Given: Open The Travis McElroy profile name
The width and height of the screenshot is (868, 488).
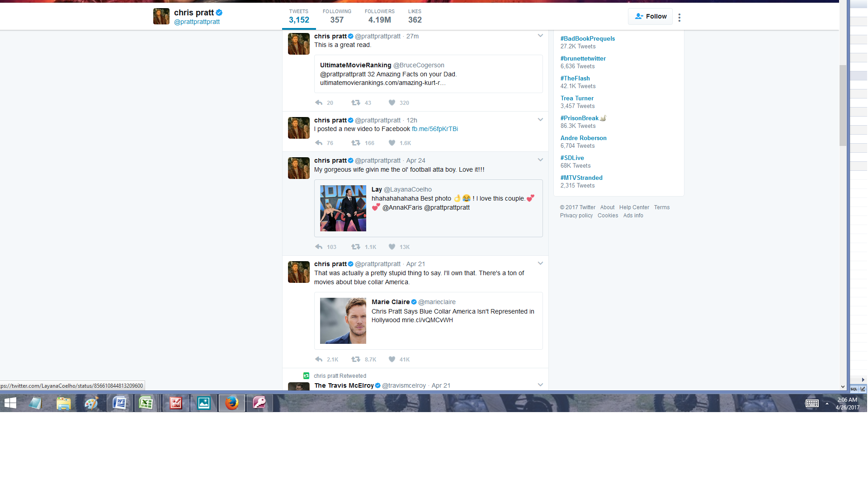Looking at the screenshot, I should [344, 386].
